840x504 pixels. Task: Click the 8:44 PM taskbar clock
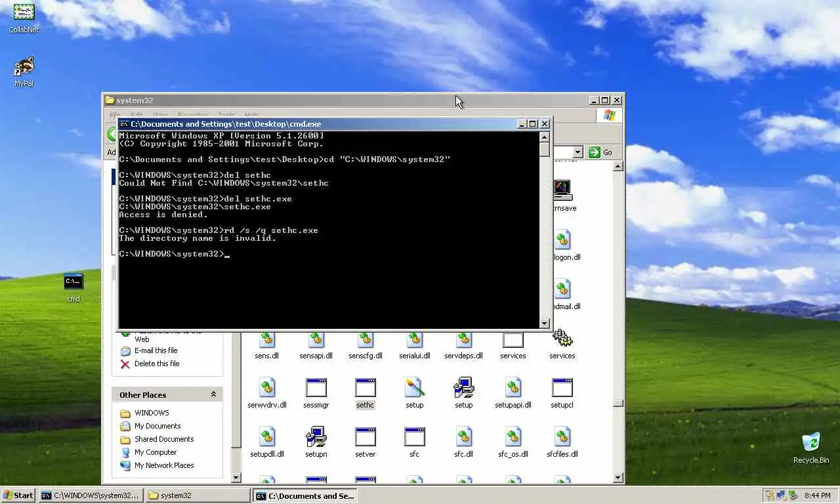[817, 495]
